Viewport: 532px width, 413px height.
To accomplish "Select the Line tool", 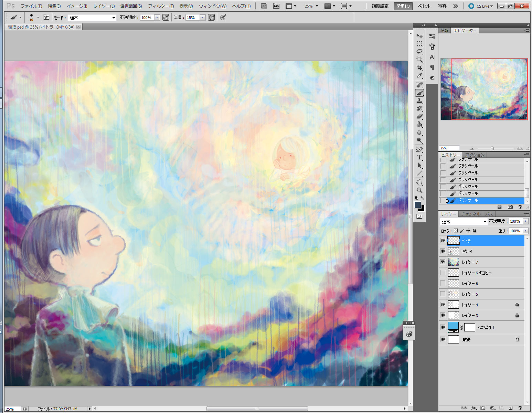I will click(x=419, y=173).
